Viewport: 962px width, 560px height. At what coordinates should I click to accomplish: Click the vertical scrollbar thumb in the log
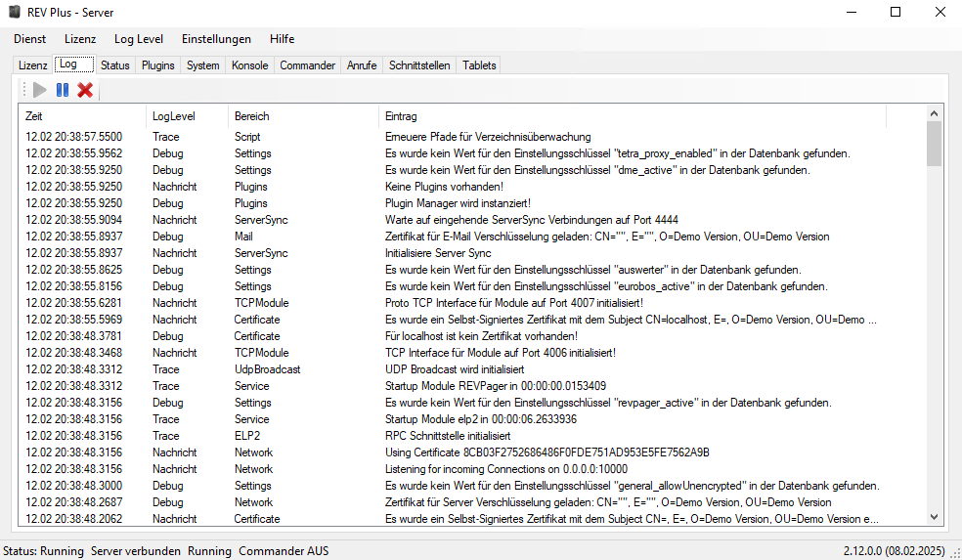934,144
